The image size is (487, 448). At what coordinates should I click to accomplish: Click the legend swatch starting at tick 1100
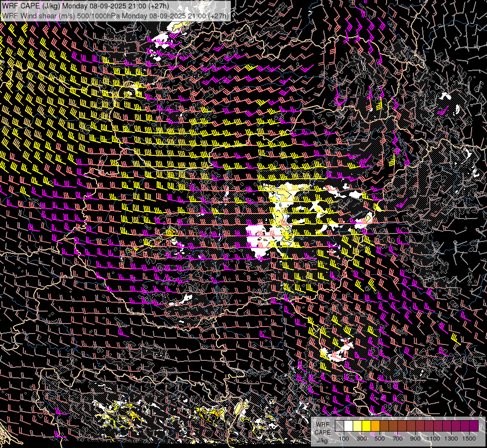point(438,426)
